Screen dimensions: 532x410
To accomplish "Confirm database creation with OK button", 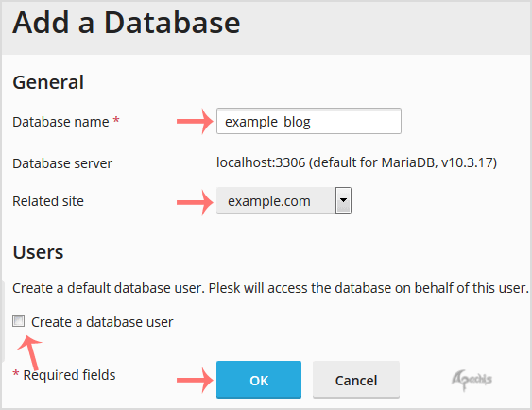I will [x=259, y=380].
